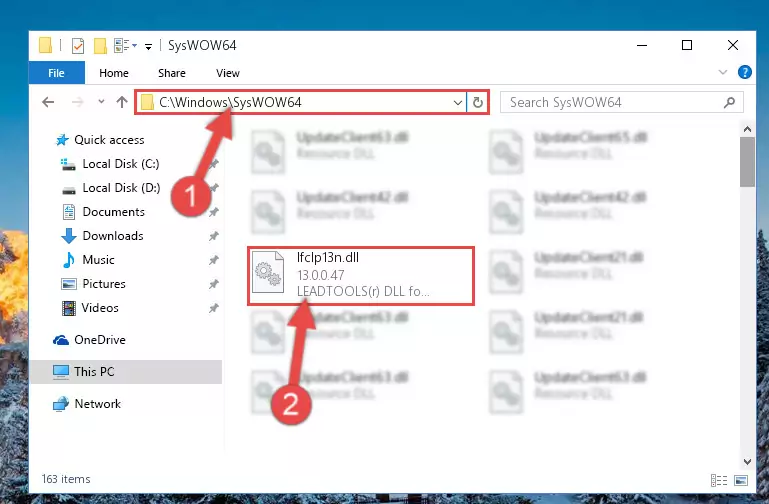Go back with the back arrow
Screen dimensions: 769x504
tap(48, 102)
